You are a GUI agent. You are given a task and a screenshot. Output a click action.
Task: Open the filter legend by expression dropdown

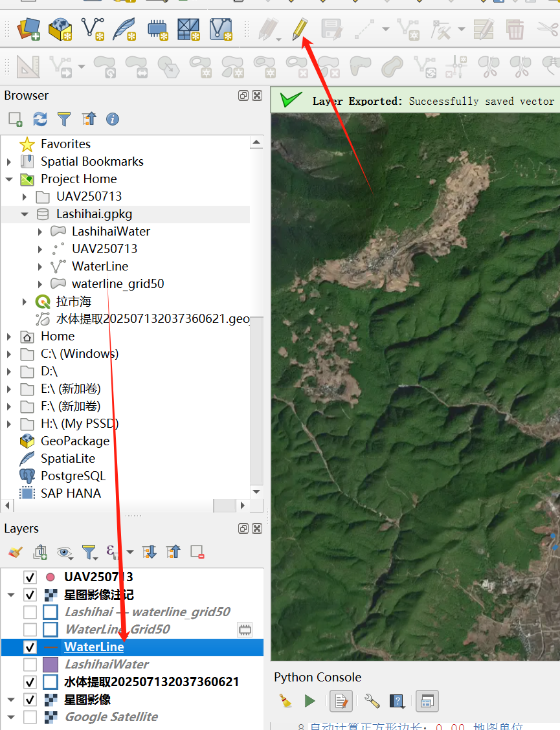[x=130, y=552]
